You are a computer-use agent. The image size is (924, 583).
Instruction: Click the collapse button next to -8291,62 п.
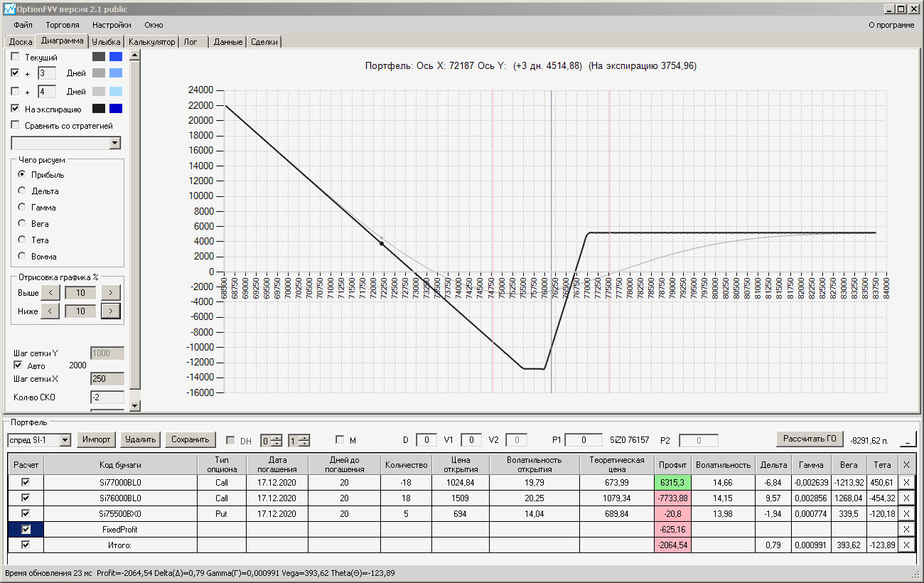pyautogui.click(x=908, y=439)
